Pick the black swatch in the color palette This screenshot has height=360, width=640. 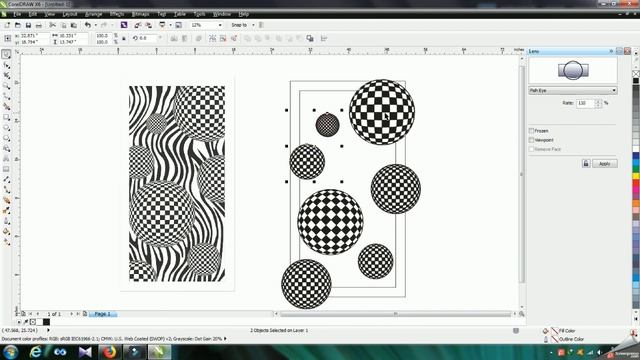636,81
